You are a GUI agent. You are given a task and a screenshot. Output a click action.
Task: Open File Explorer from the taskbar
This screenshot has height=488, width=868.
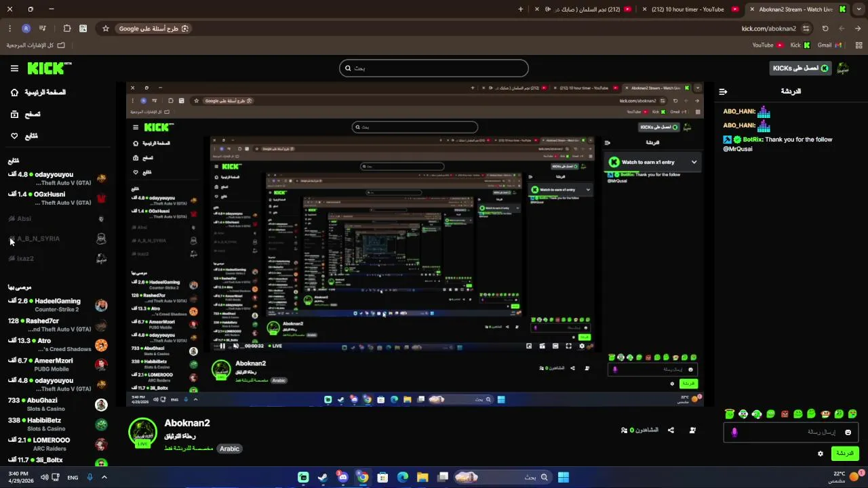422,477
